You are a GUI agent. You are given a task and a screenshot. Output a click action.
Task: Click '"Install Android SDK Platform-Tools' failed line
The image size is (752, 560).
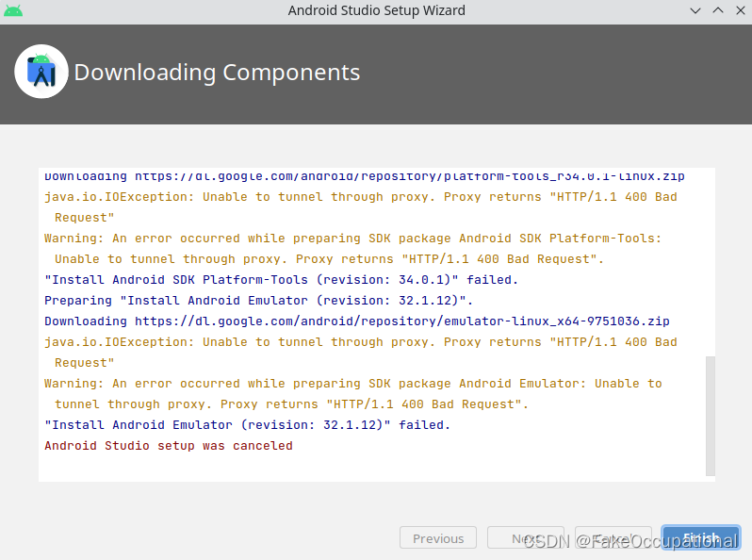281,280
